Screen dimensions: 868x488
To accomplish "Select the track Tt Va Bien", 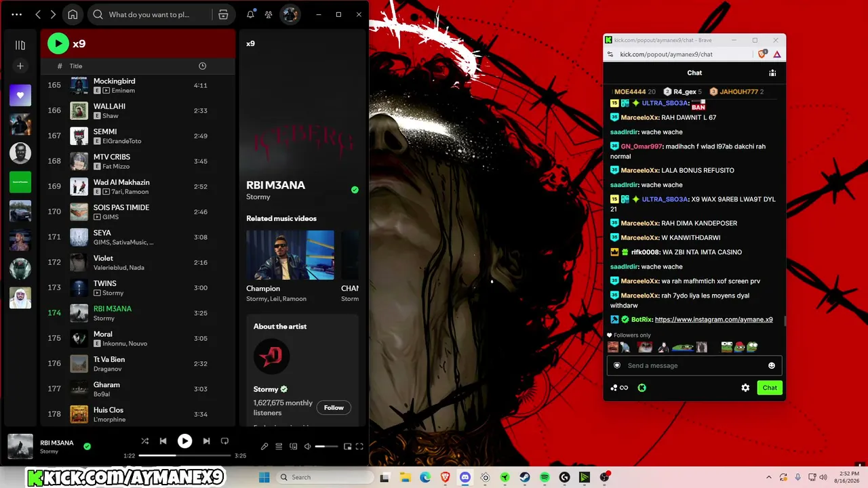I will pos(138,363).
